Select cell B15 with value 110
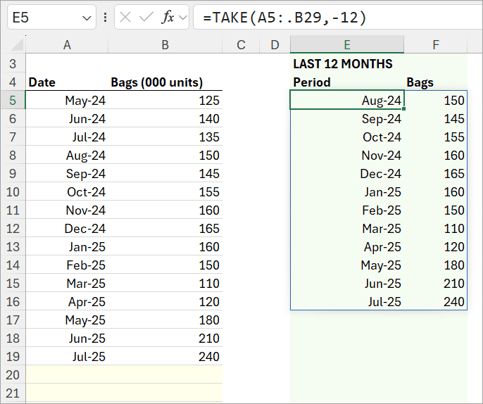Viewport: 483px width, 404px height. coord(165,283)
